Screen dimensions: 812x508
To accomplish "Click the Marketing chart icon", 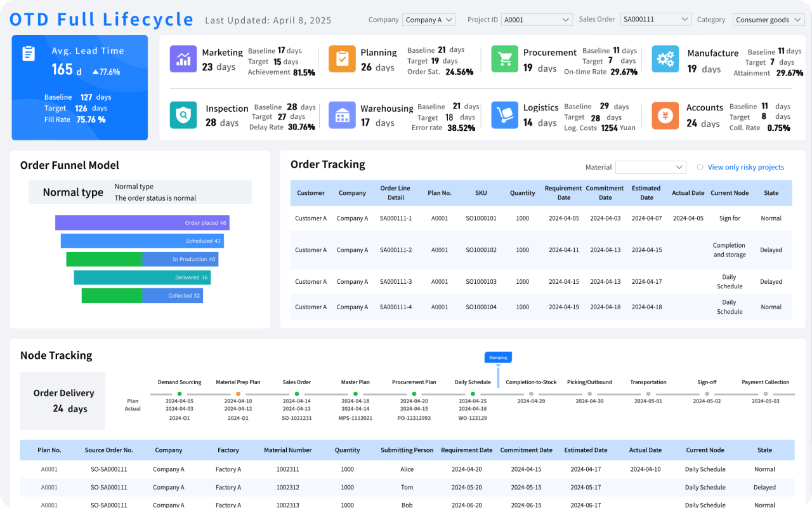I will point(183,59).
